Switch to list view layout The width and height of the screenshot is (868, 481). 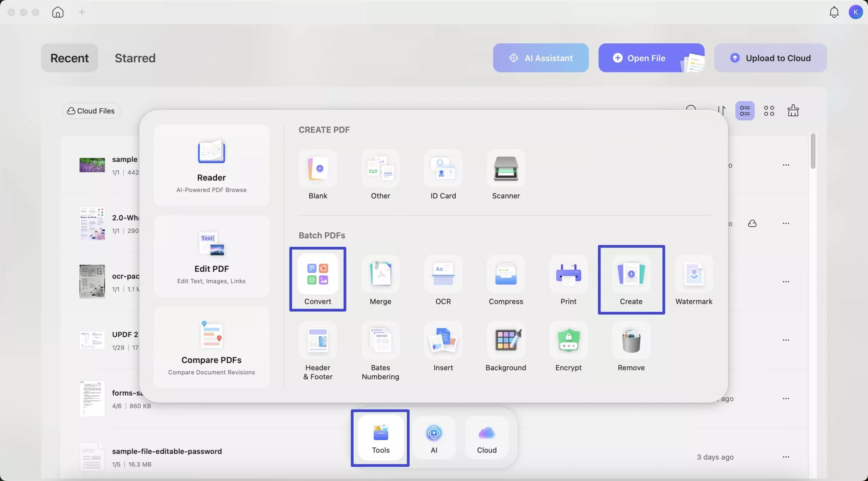(745, 111)
